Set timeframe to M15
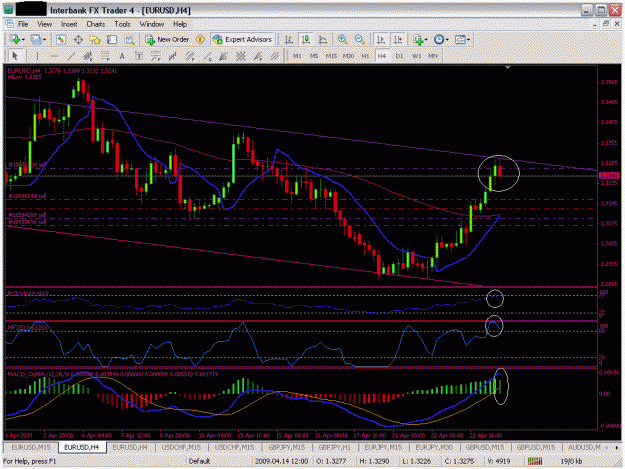This screenshot has width=625, height=469. [331, 56]
